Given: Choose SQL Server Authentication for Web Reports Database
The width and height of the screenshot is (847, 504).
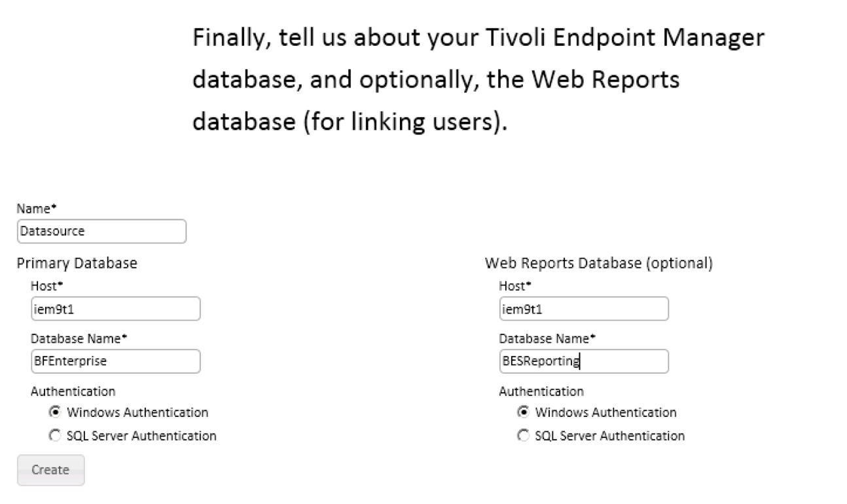Looking at the screenshot, I should (x=524, y=435).
